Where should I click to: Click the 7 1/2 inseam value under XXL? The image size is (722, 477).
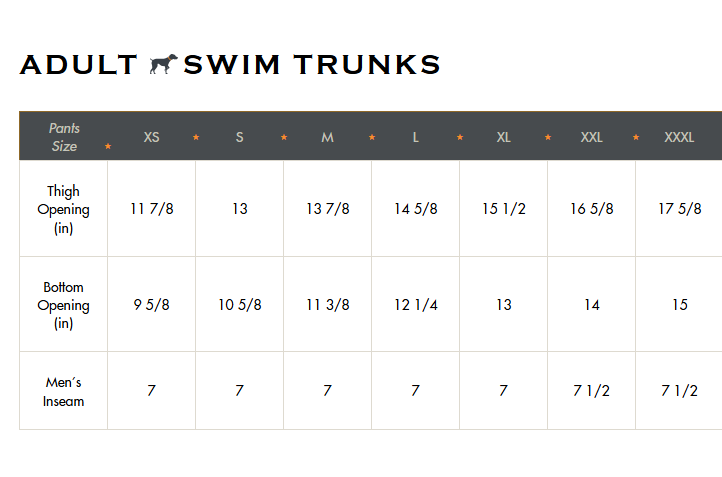point(591,390)
